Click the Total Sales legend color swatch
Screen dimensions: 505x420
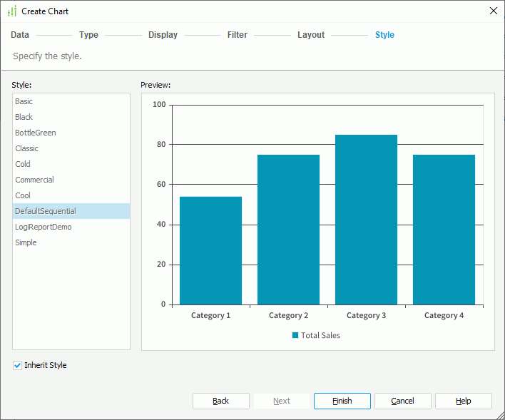295,335
